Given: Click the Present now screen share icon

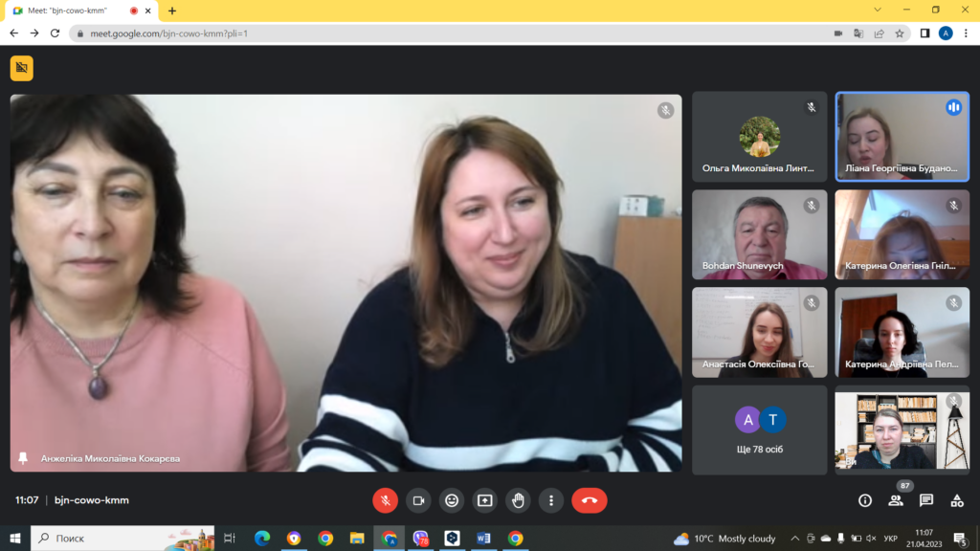Looking at the screenshot, I should point(485,500).
